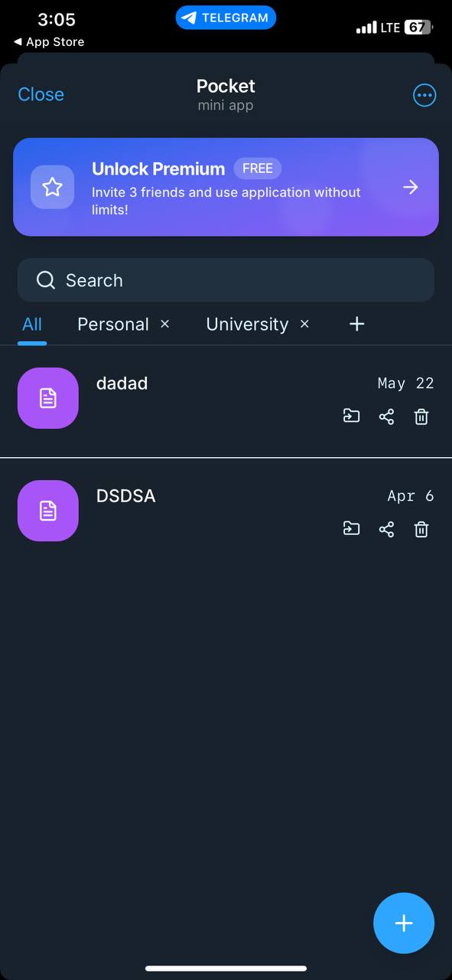
Task: Select the All filter
Action: [x=31, y=324]
